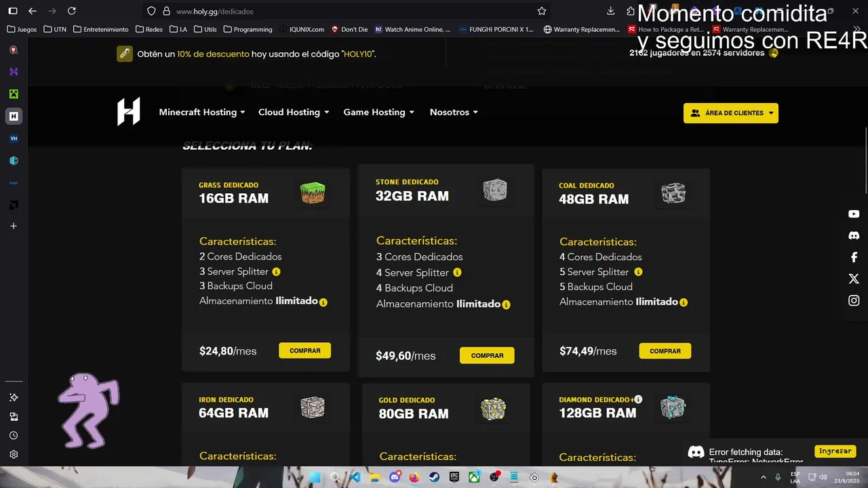
Task: Open the Don't Die bookmark
Action: click(350, 29)
